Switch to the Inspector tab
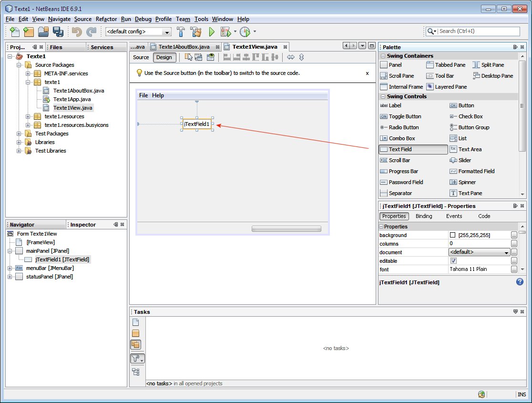The image size is (532, 403). click(83, 225)
